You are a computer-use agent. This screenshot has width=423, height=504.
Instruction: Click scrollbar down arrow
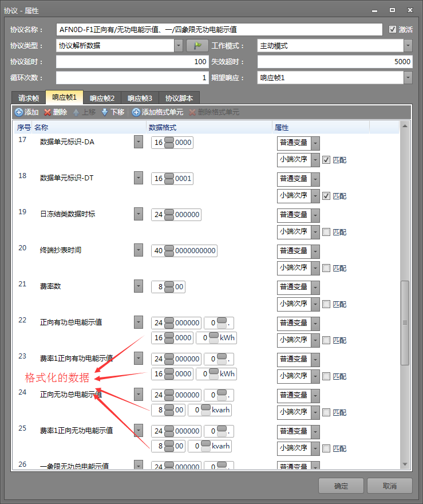(x=405, y=464)
